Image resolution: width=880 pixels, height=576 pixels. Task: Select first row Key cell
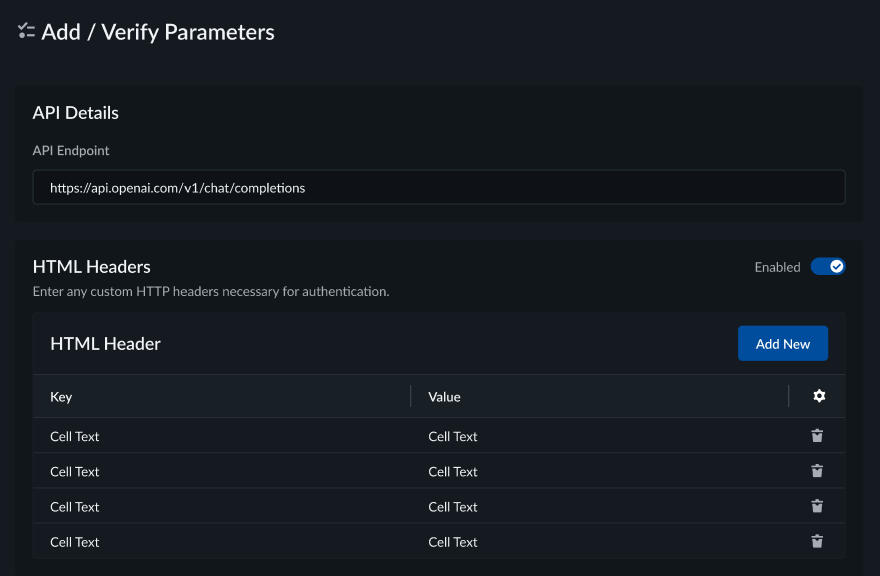tap(75, 436)
